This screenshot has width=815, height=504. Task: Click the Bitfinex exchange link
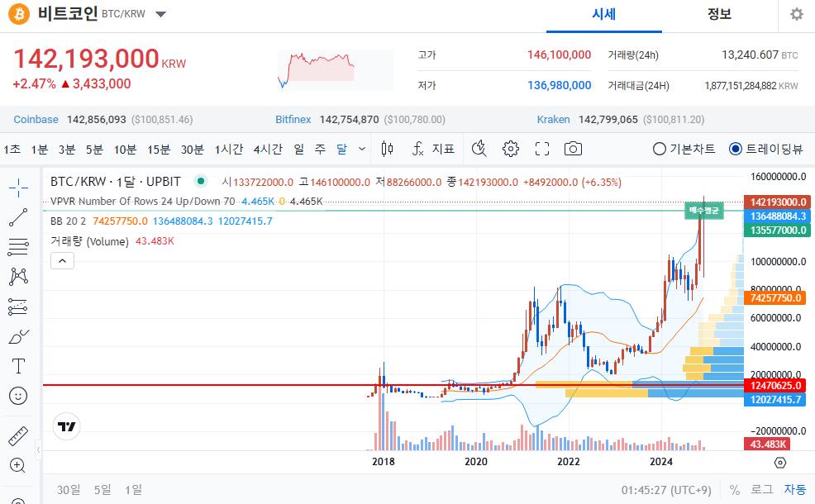(x=293, y=120)
